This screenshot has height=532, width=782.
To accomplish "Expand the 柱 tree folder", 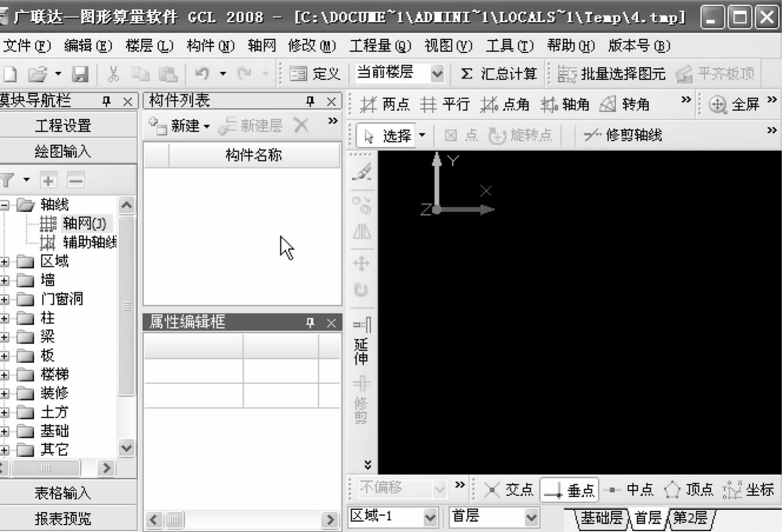I will click(x=4, y=318).
